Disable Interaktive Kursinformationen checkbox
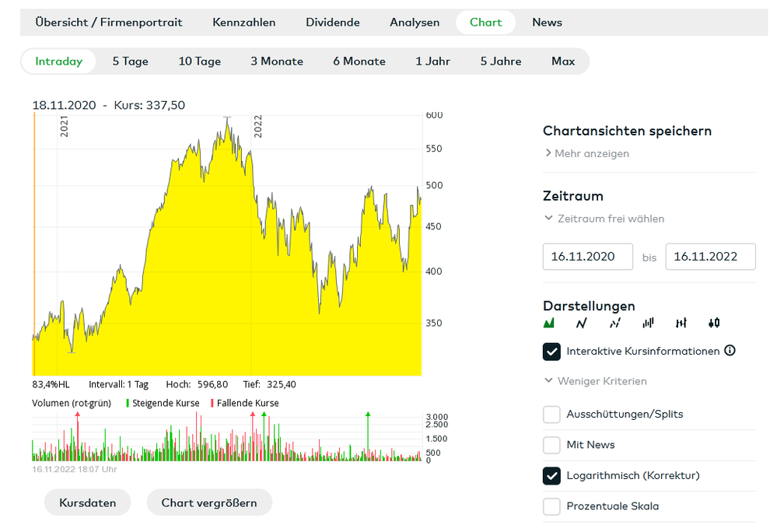Viewport: 777px width, 532px height. click(x=551, y=352)
